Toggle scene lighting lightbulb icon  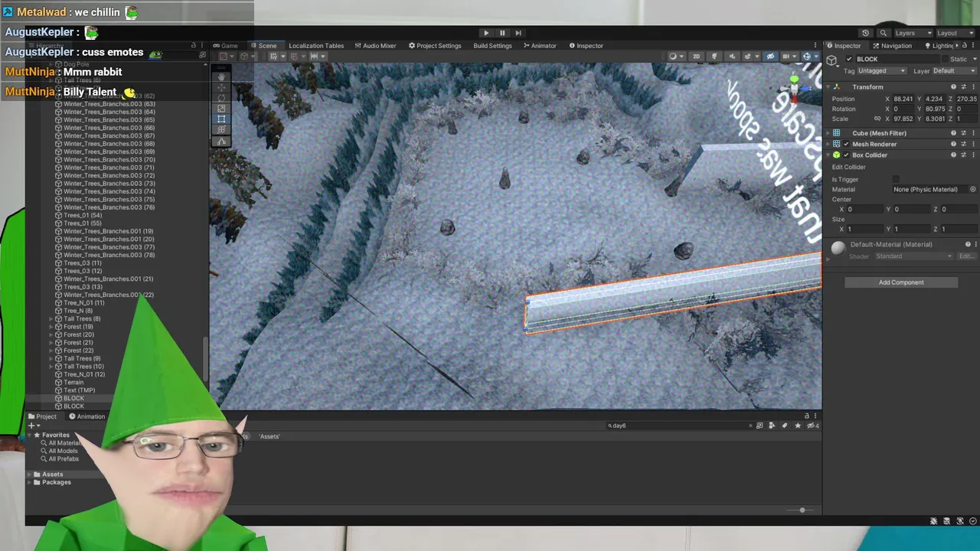[x=714, y=56]
